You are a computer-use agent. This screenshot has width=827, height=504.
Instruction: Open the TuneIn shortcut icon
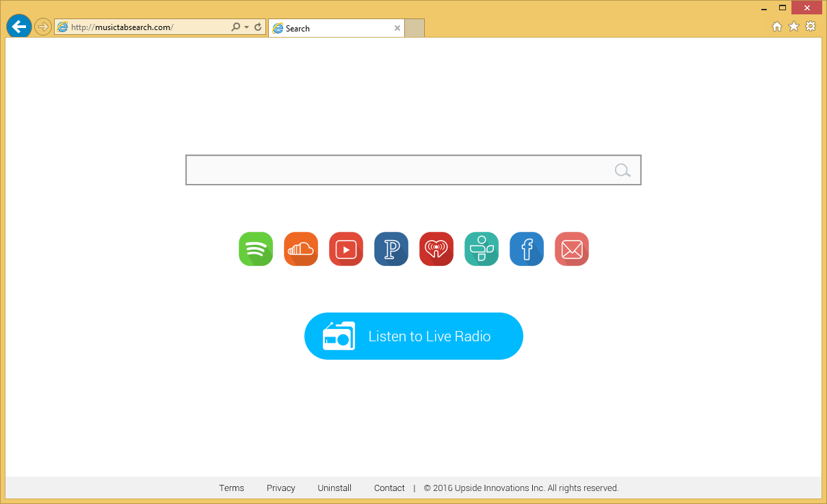tap(482, 249)
